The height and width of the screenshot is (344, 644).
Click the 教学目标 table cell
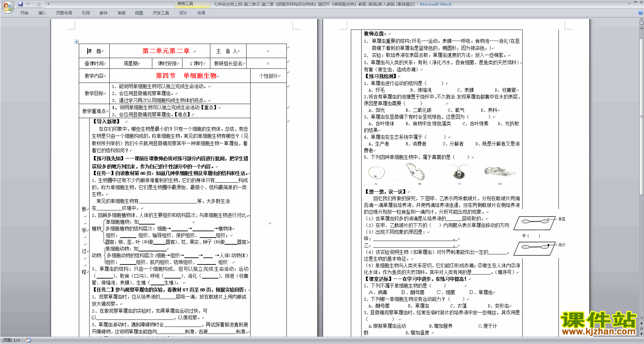(94, 93)
